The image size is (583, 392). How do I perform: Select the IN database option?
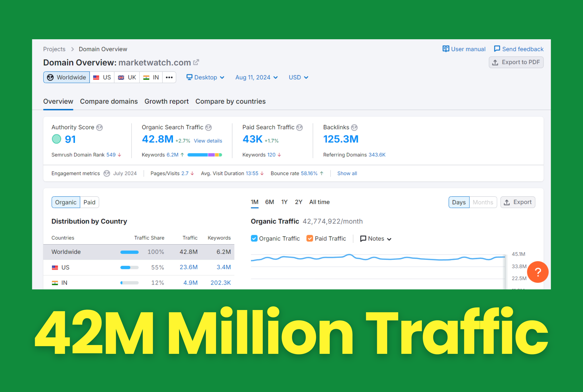(x=151, y=77)
